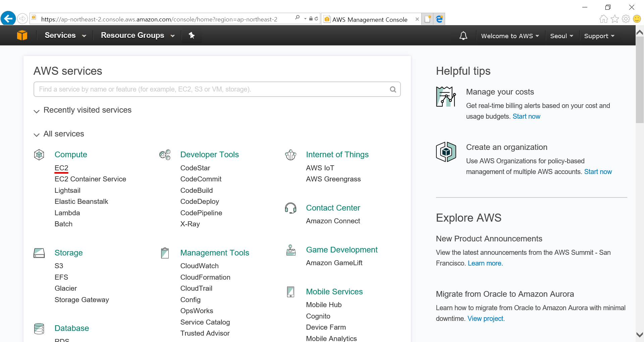Open a new browser tab
The width and height of the screenshot is (644, 342).
427,19
